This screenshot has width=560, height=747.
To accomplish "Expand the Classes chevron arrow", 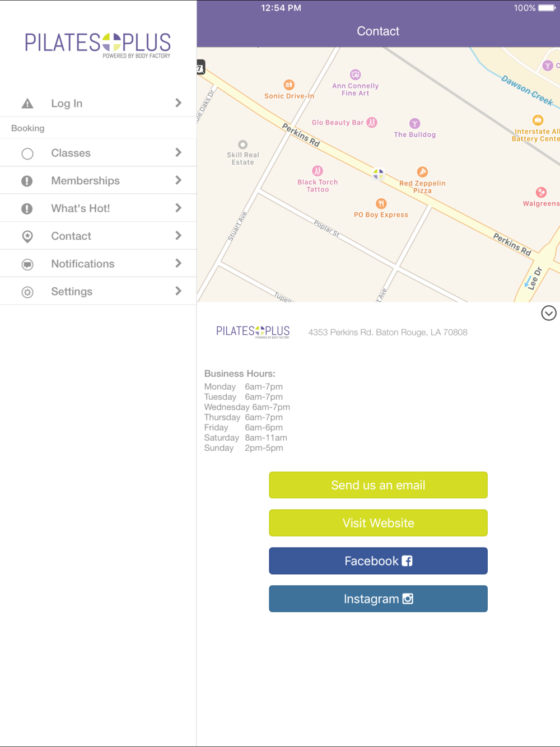I will click(178, 152).
